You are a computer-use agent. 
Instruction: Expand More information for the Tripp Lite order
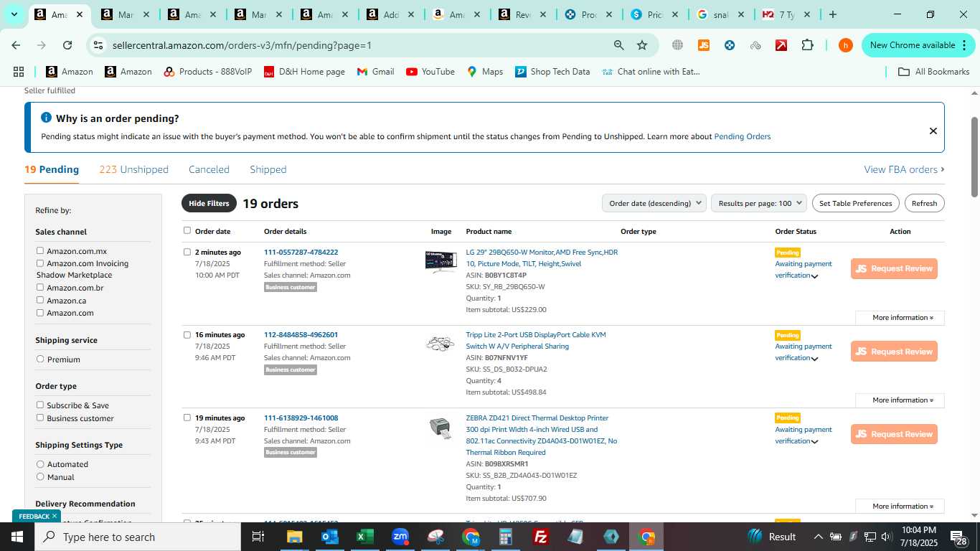[900, 400]
